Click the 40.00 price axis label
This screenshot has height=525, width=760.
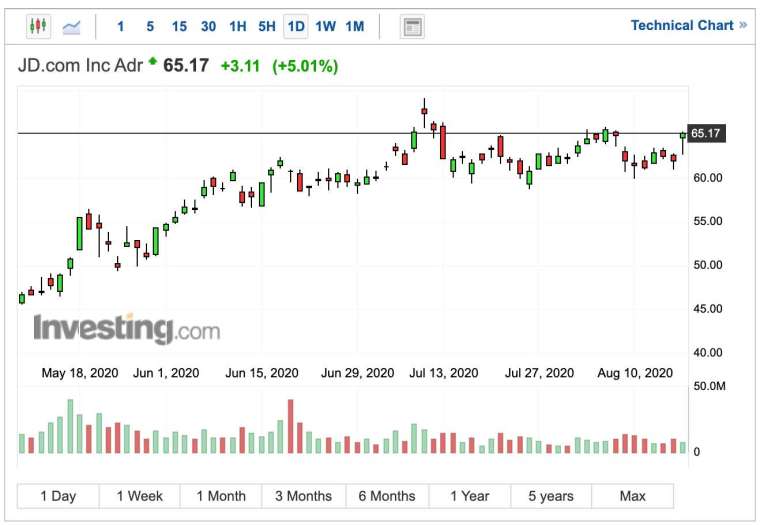point(708,352)
